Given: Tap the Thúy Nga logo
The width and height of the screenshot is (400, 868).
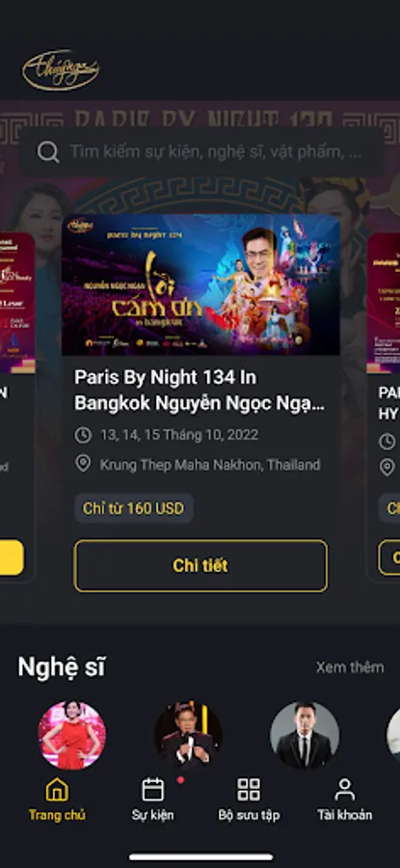Looking at the screenshot, I should tap(61, 70).
